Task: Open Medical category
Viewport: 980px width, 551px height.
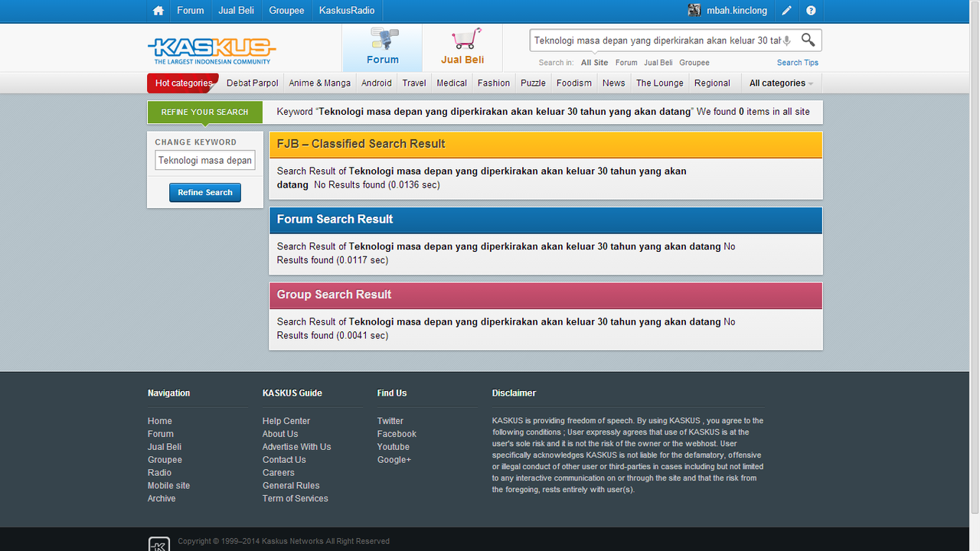Action: tap(452, 83)
